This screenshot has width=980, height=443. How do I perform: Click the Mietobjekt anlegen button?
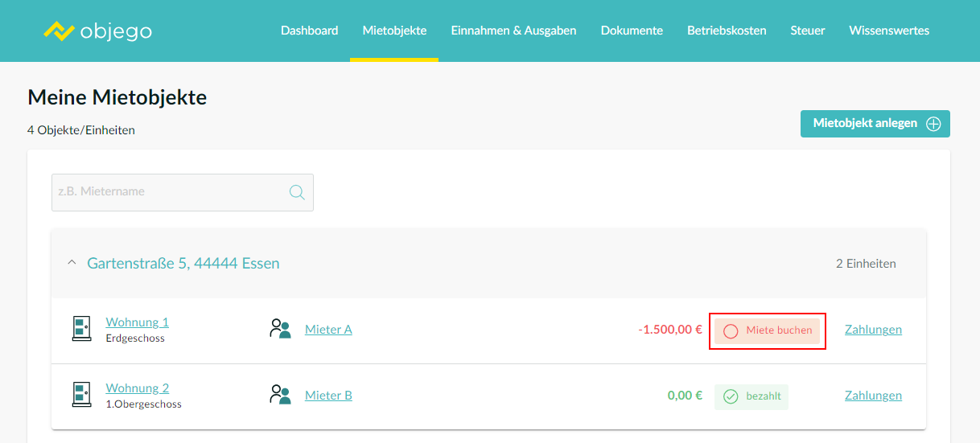(x=875, y=124)
